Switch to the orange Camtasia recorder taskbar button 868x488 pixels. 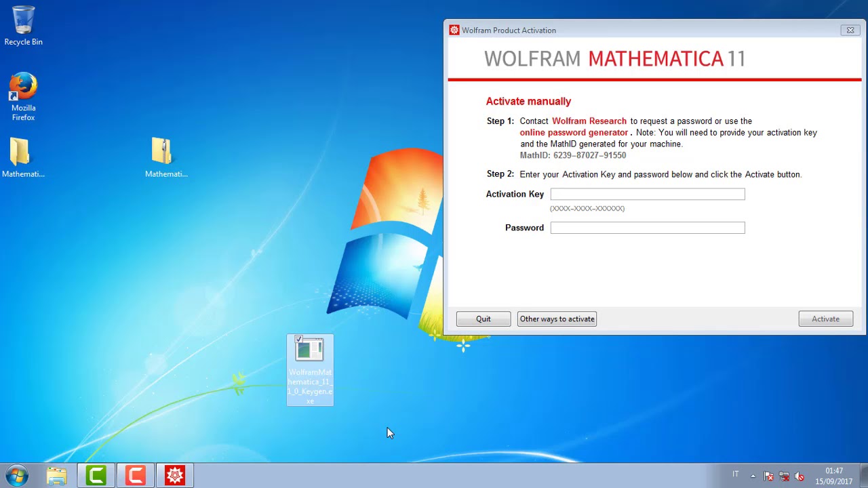136,476
